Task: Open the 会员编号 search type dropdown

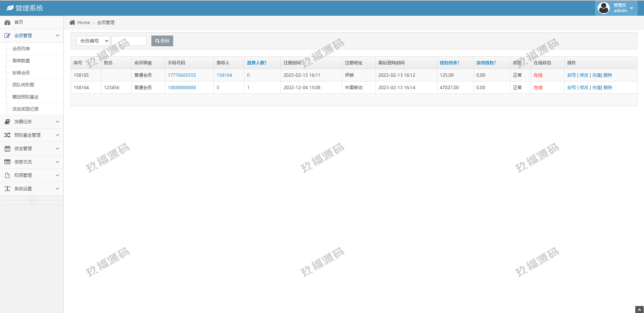Action: point(93,41)
